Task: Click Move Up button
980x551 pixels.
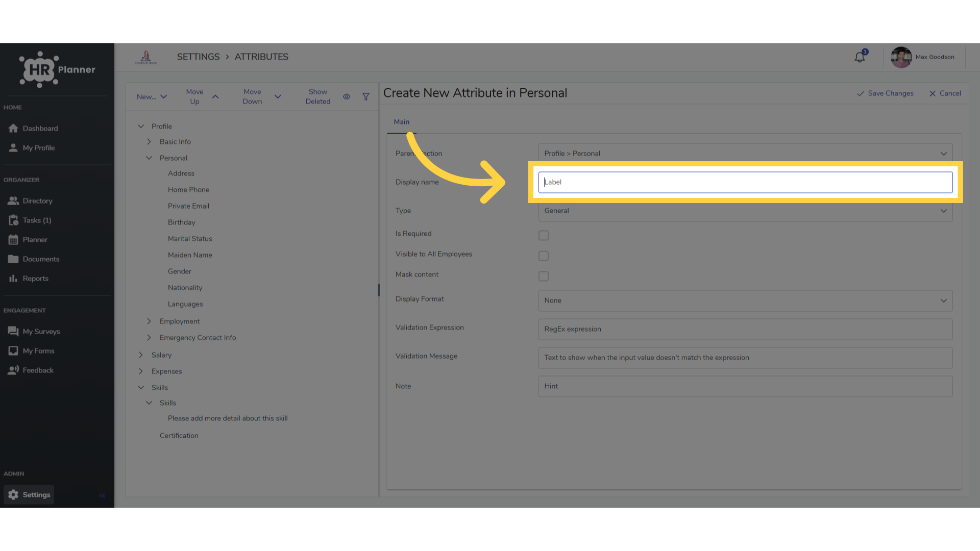Action: pos(202,97)
